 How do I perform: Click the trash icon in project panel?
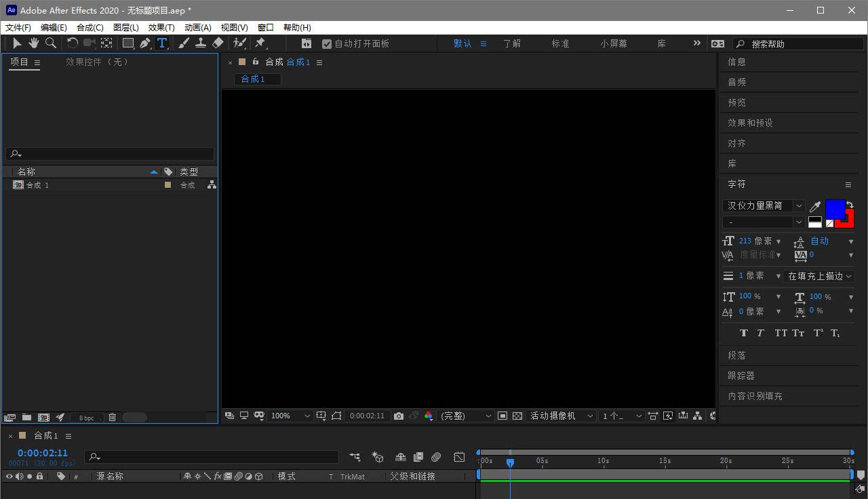pyautogui.click(x=113, y=418)
